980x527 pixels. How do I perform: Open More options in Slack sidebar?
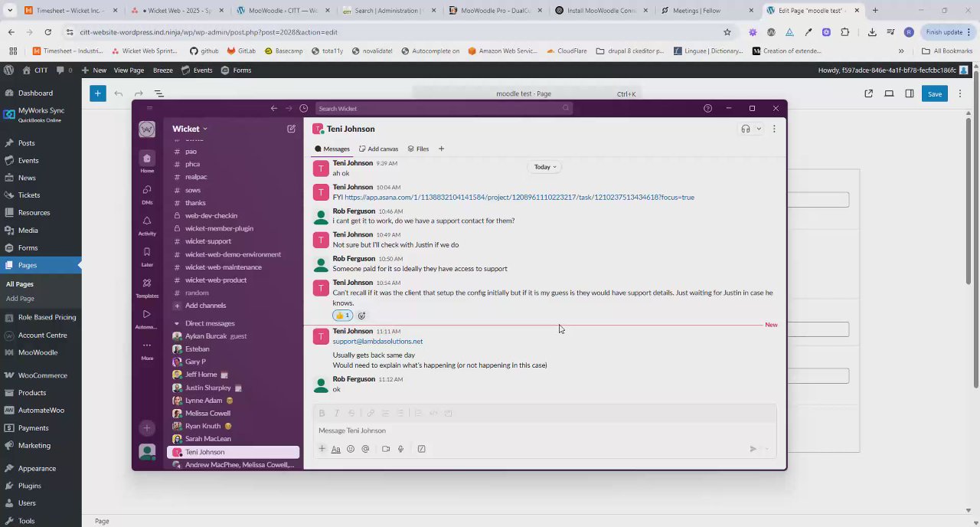[x=147, y=345]
